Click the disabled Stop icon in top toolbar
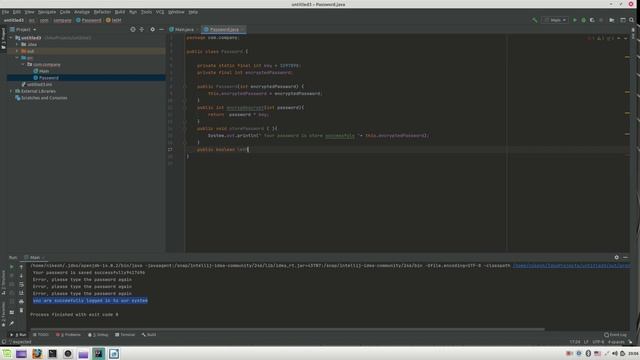This screenshot has height=360, width=640. pyautogui.click(x=601, y=20)
